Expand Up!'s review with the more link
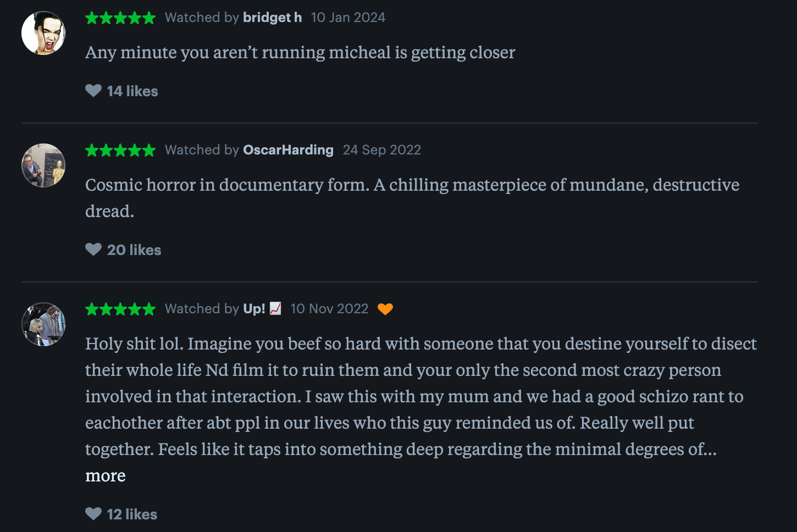 (105, 475)
